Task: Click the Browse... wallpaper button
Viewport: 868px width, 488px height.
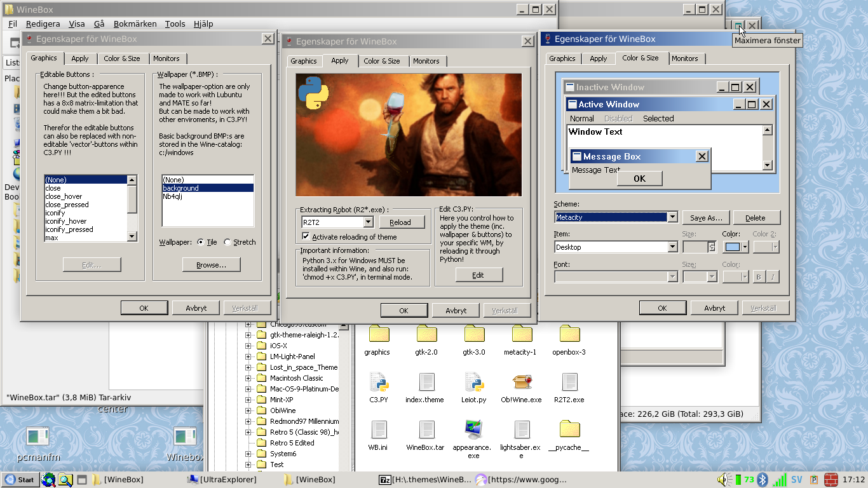Action: click(212, 265)
